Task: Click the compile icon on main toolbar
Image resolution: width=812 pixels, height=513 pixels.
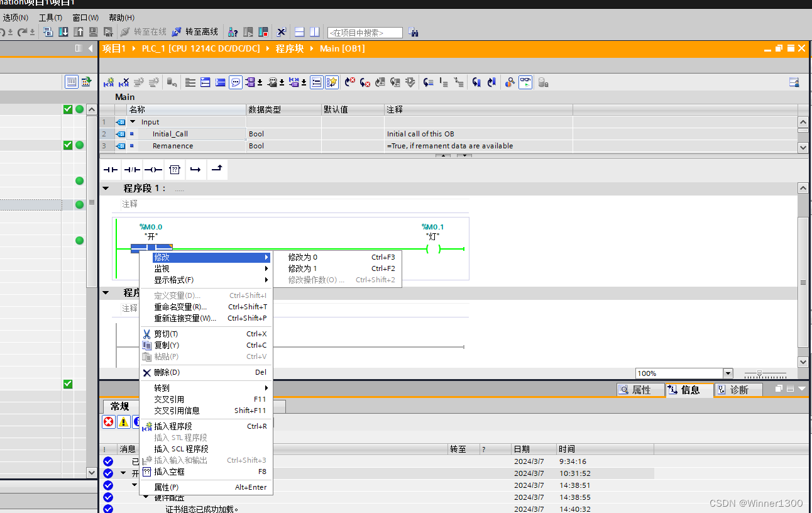Action: 48,31
